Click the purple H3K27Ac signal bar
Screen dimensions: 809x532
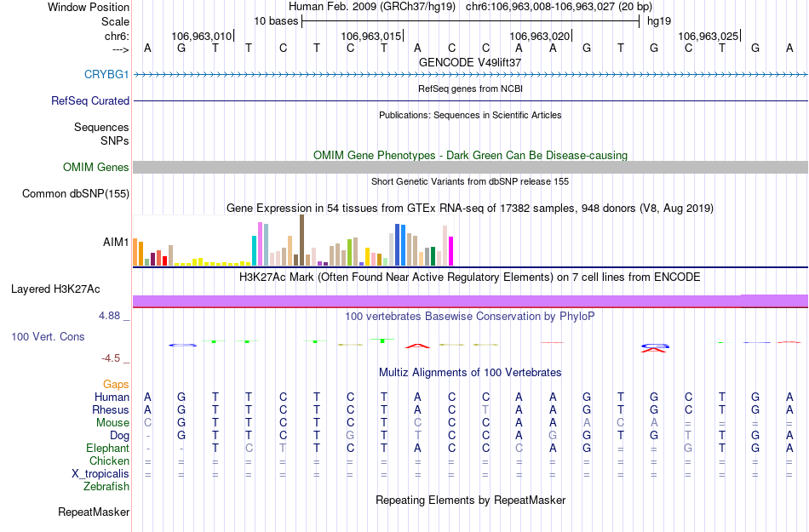click(471, 301)
